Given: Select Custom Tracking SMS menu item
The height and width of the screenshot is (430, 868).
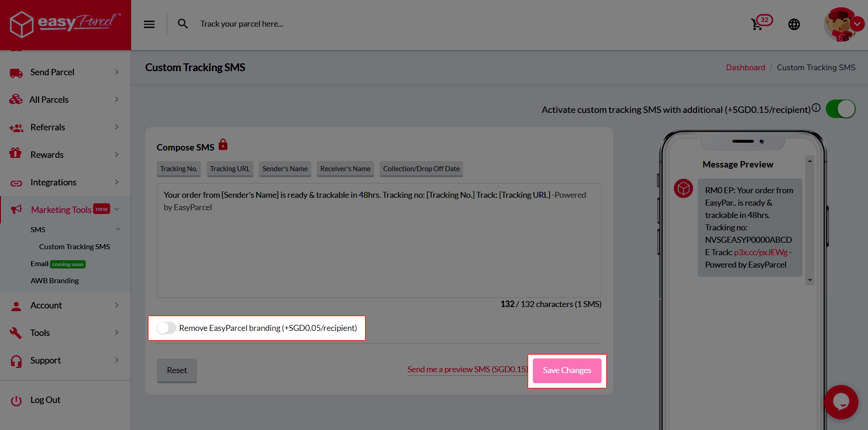Looking at the screenshot, I should 74,246.
